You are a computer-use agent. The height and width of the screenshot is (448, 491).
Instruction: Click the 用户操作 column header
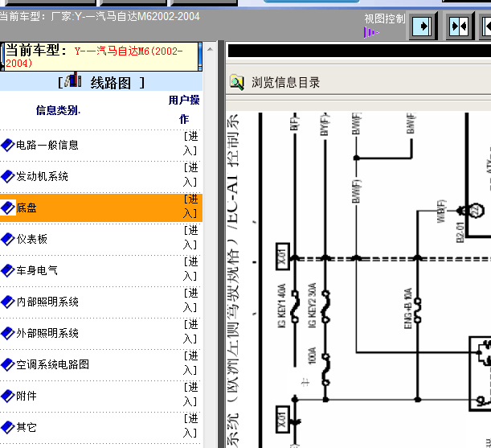tap(184, 109)
